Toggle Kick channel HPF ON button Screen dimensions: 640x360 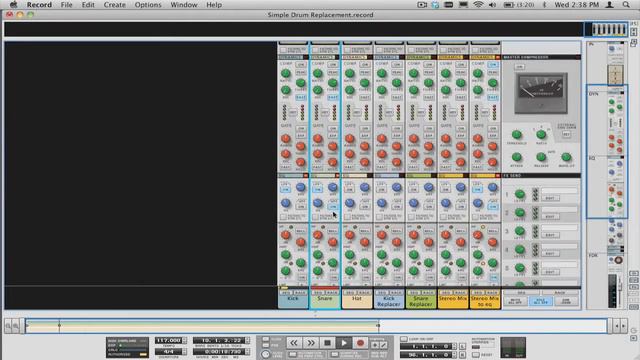[301, 207]
